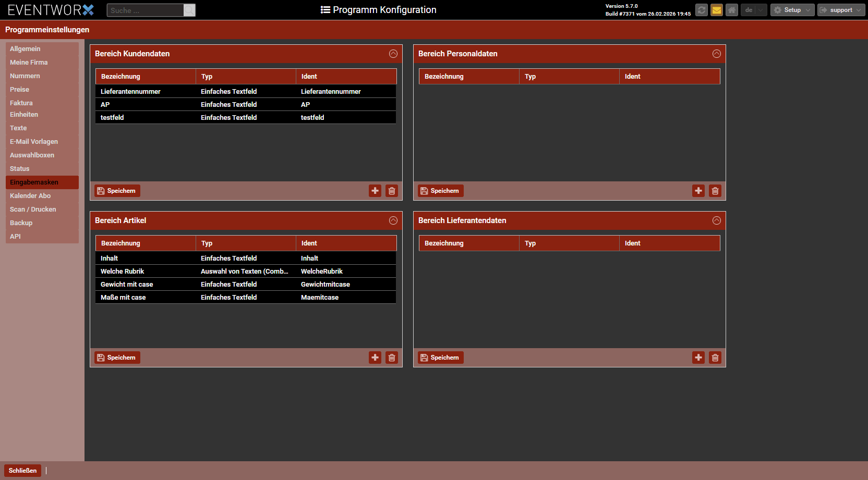Click the Suche search field
868x480 pixels.
click(x=145, y=10)
